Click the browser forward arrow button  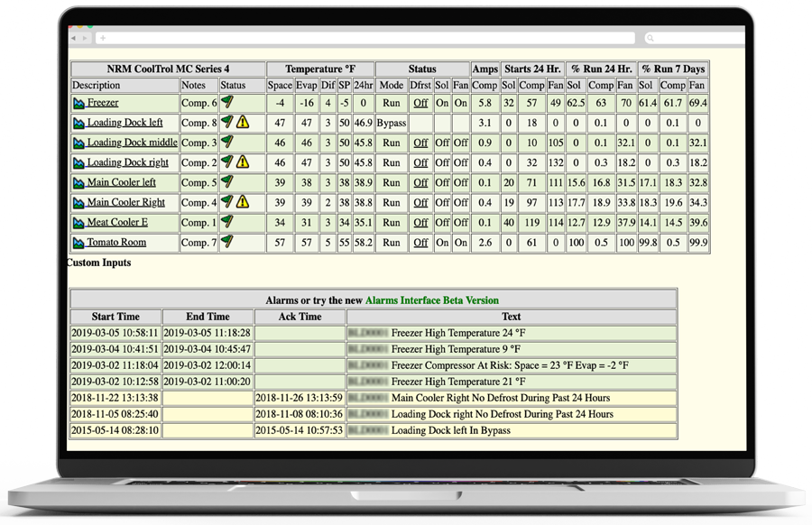click(86, 38)
